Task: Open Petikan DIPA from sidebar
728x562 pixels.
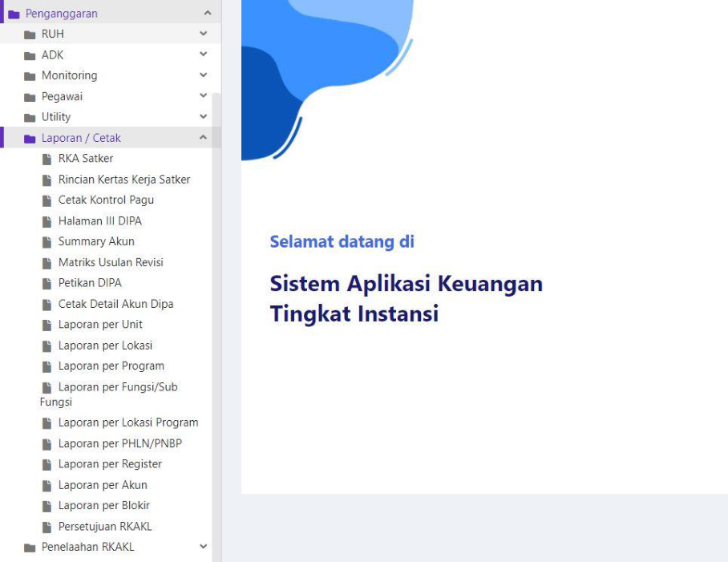Action: [90, 283]
